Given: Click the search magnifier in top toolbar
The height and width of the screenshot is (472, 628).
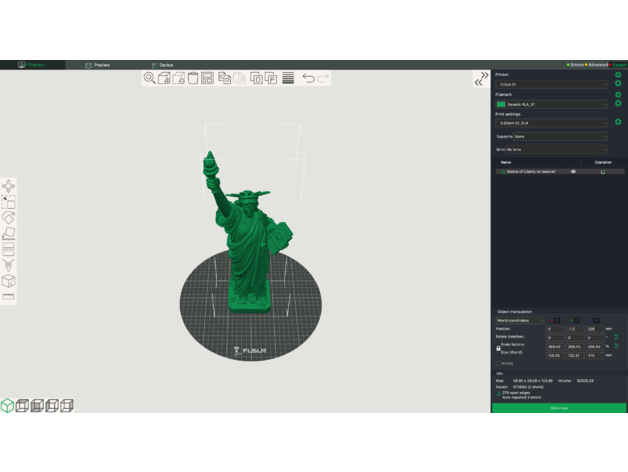Looking at the screenshot, I should coord(149,78).
